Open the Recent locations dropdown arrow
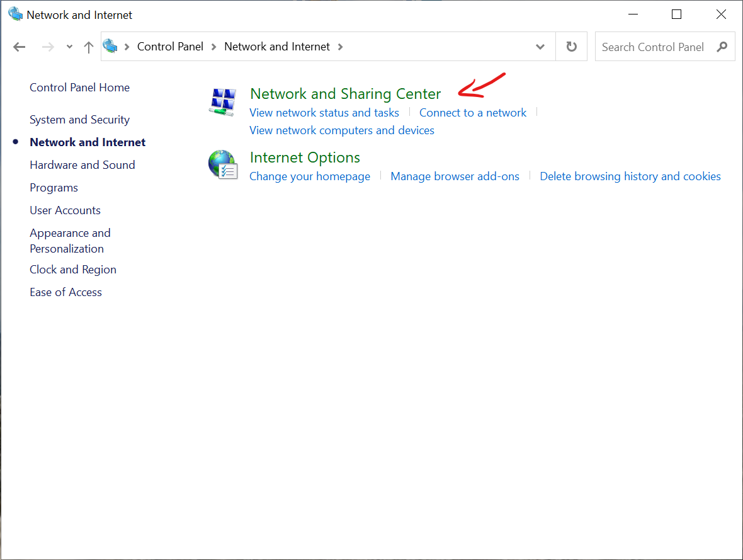743x560 pixels. 70,47
